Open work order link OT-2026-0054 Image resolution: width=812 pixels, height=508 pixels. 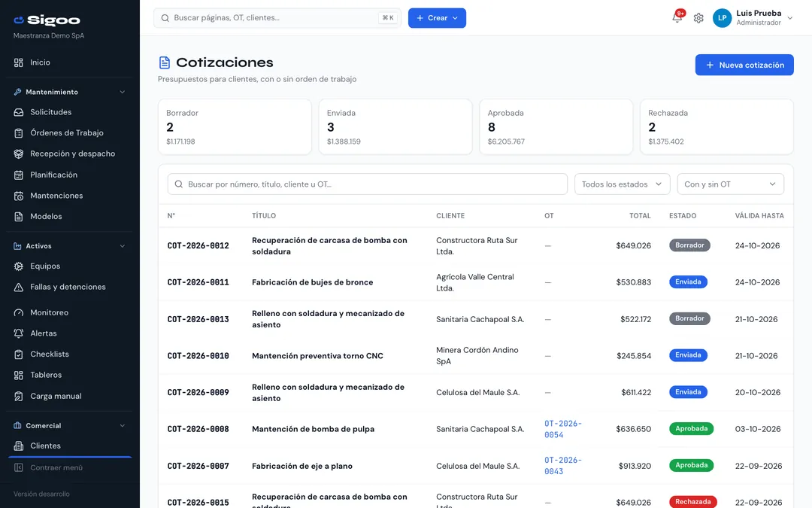pyautogui.click(x=563, y=429)
